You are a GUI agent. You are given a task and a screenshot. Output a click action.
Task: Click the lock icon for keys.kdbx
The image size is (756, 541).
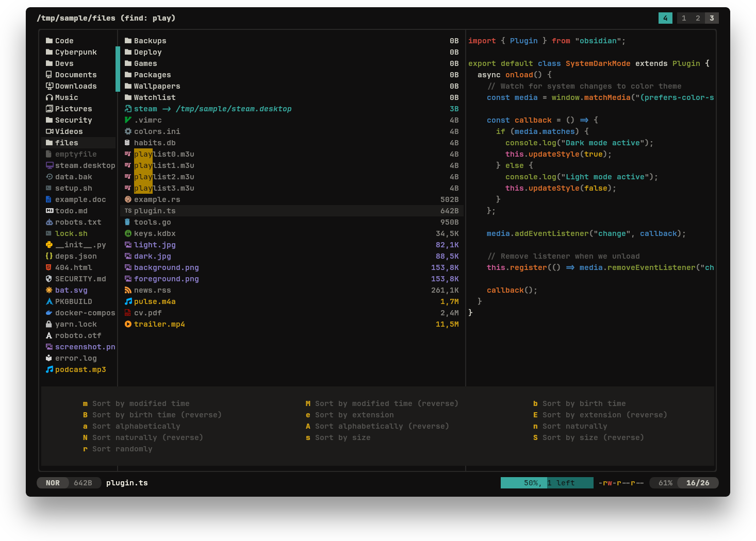tap(128, 233)
